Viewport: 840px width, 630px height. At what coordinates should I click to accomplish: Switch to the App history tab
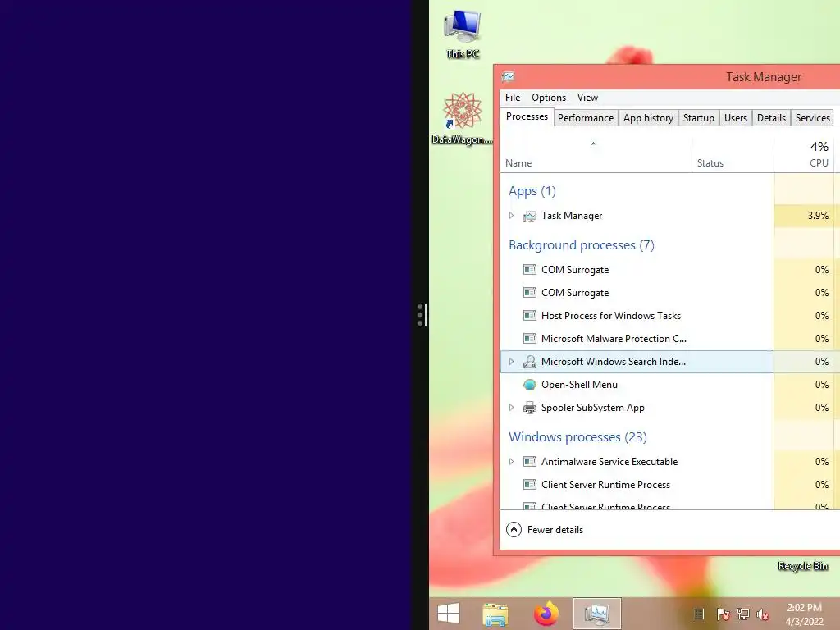(648, 118)
